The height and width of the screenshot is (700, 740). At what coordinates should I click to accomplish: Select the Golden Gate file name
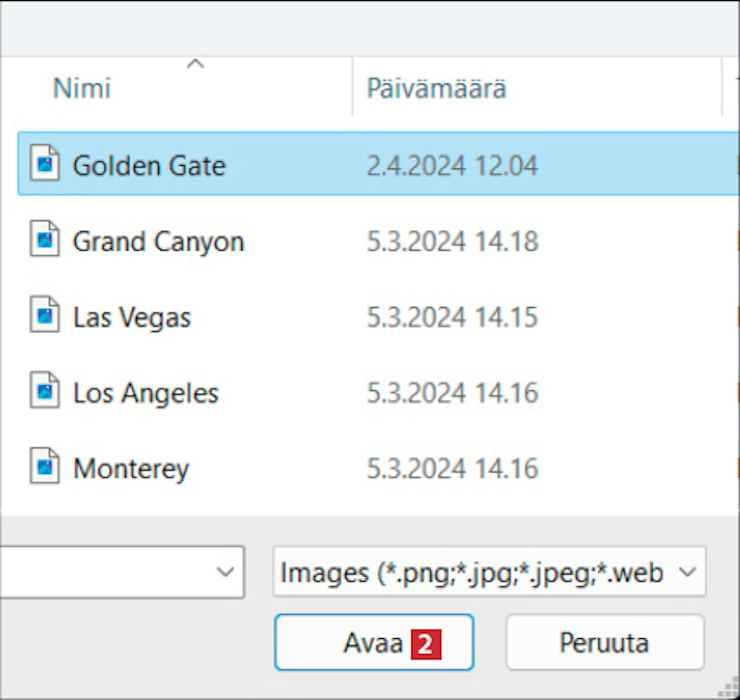pos(149,166)
